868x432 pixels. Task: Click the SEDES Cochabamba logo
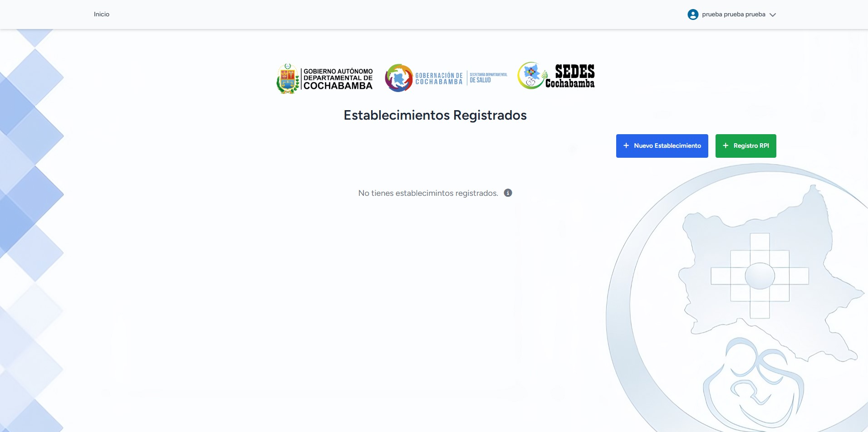(x=556, y=76)
